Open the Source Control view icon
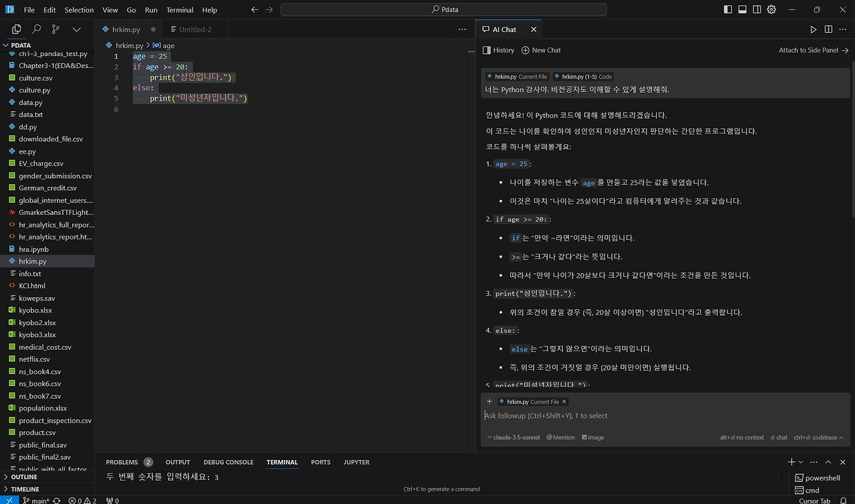 tap(56, 29)
